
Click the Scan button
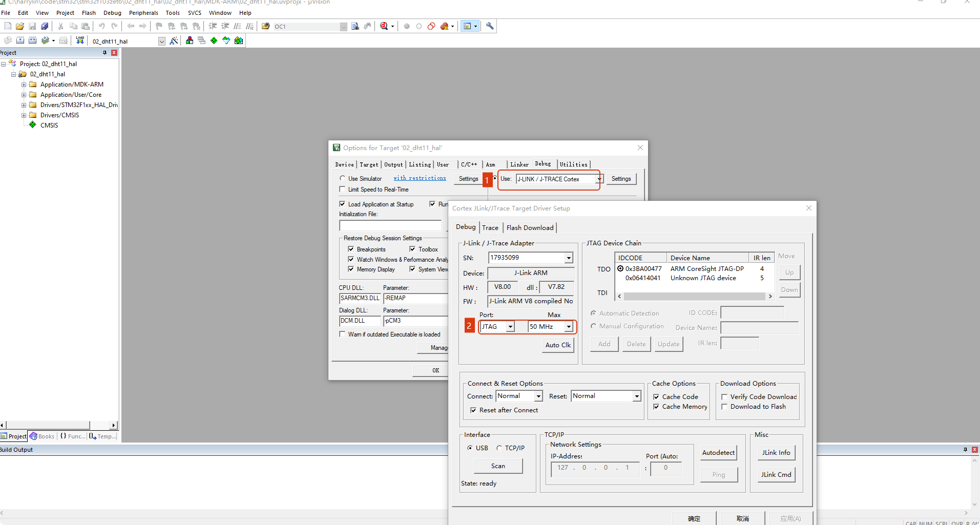click(x=498, y=466)
